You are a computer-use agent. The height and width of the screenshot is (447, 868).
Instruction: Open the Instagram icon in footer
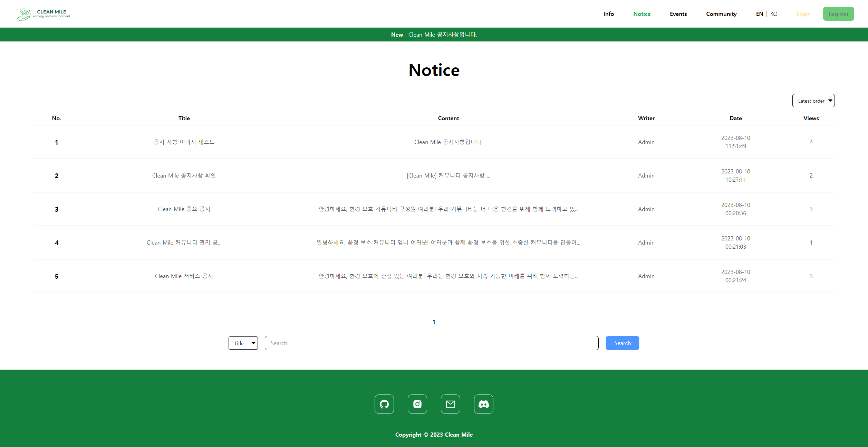click(x=417, y=404)
